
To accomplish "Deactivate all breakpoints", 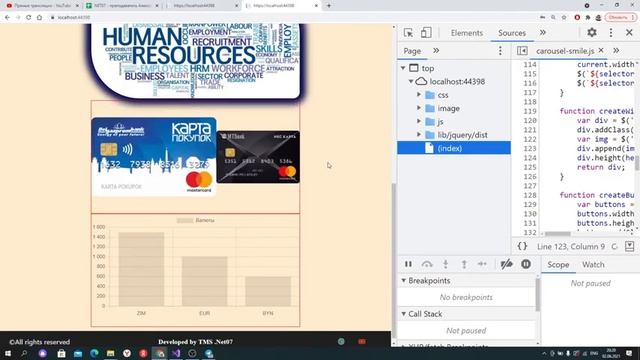I will (507, 264).
